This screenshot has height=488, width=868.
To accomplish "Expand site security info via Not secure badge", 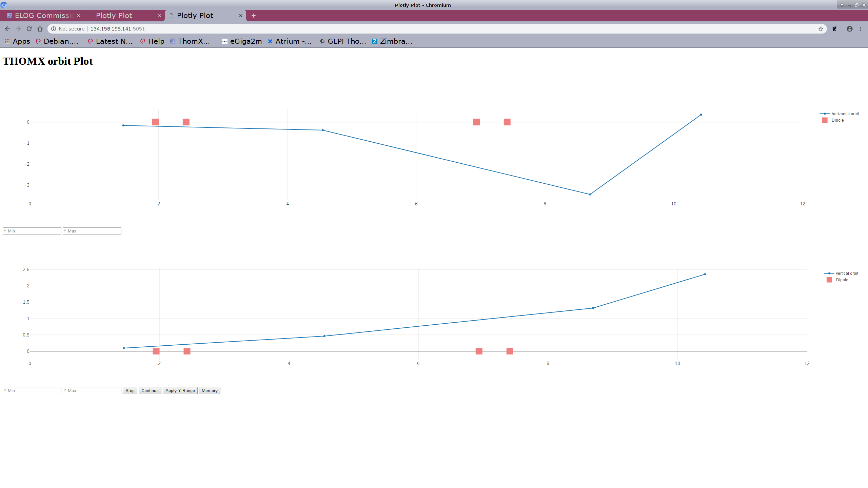I will pos(67,29).
